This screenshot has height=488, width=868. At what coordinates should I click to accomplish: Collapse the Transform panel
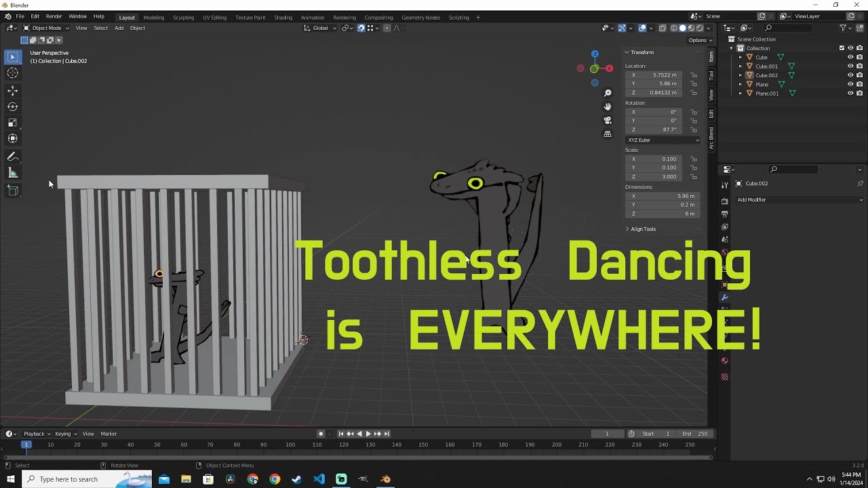tap(641, 52)
